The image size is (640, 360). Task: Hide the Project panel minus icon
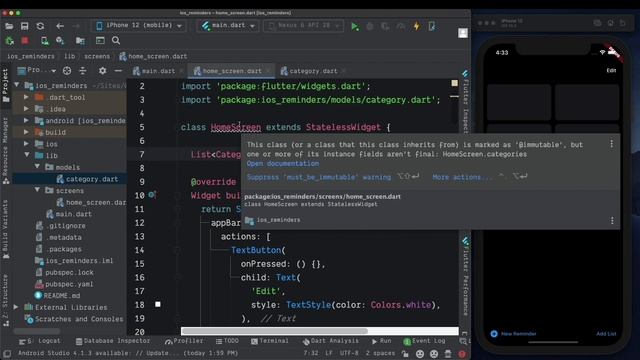pos(118,71)
